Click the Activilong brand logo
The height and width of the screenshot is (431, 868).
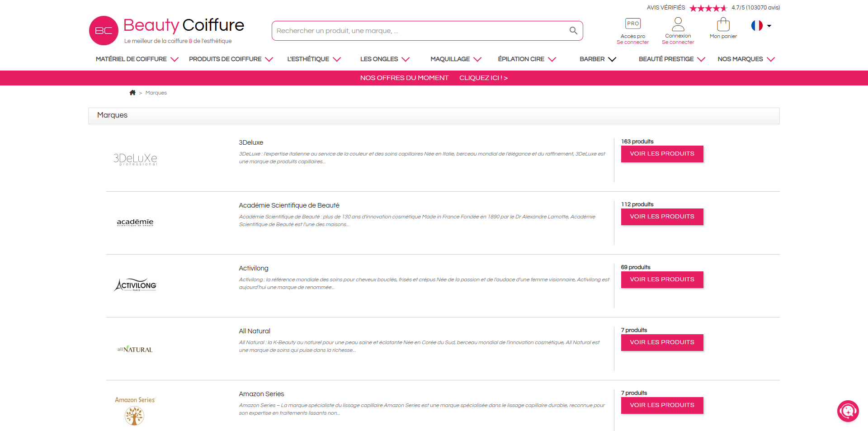point(135,285)
